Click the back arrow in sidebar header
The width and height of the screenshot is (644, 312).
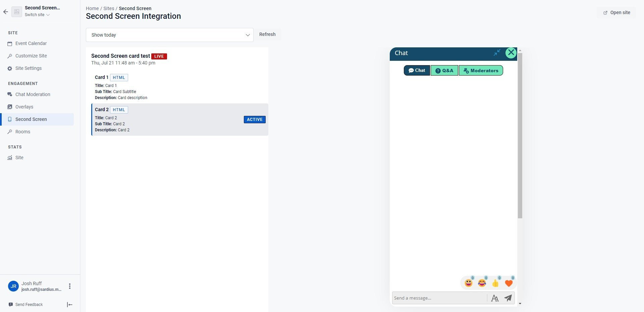6,12
